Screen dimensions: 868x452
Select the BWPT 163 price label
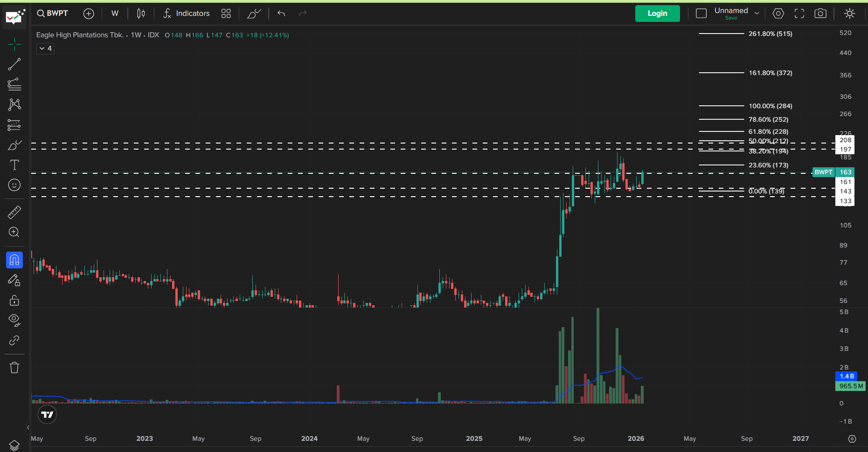[833, 172]
